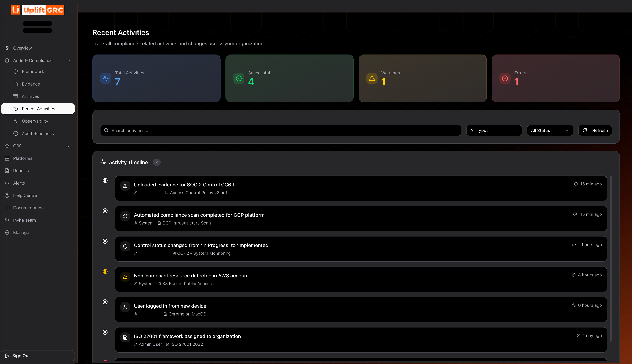Viewport: 632px width, 364px height.
Task: Open the Manage settings page
Action: [x=38, y=233]
